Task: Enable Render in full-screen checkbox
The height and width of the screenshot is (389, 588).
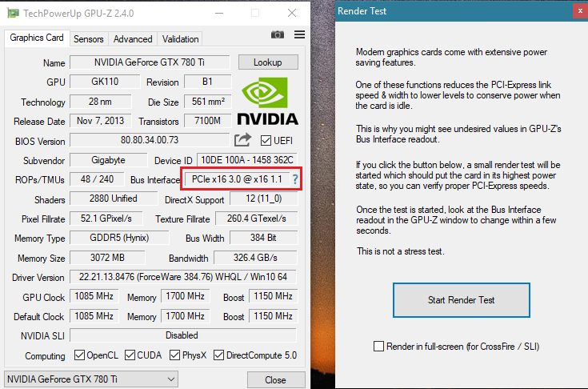Action: 378,347
